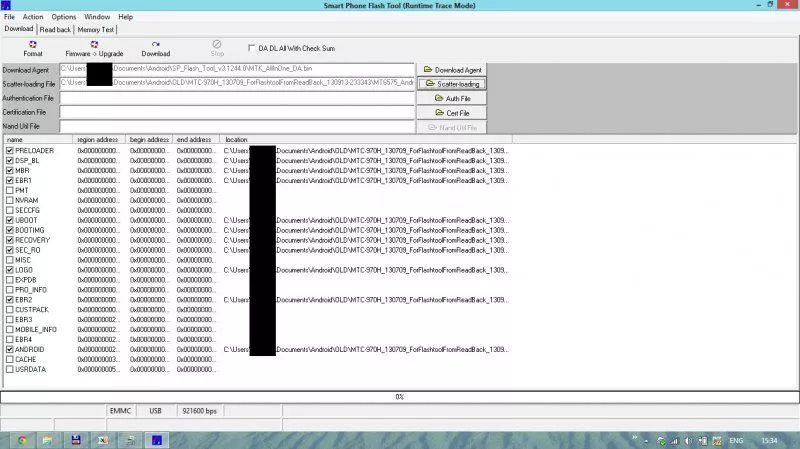
Task: Click the Firmware -> Upgrade icon
Action: [94, 47]
